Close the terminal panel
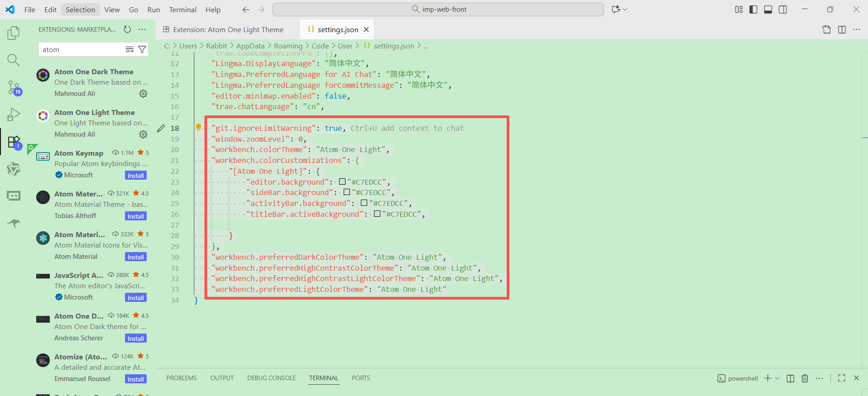Image resolution: width=868 pixels, height=396 pixels. (856, 378)
